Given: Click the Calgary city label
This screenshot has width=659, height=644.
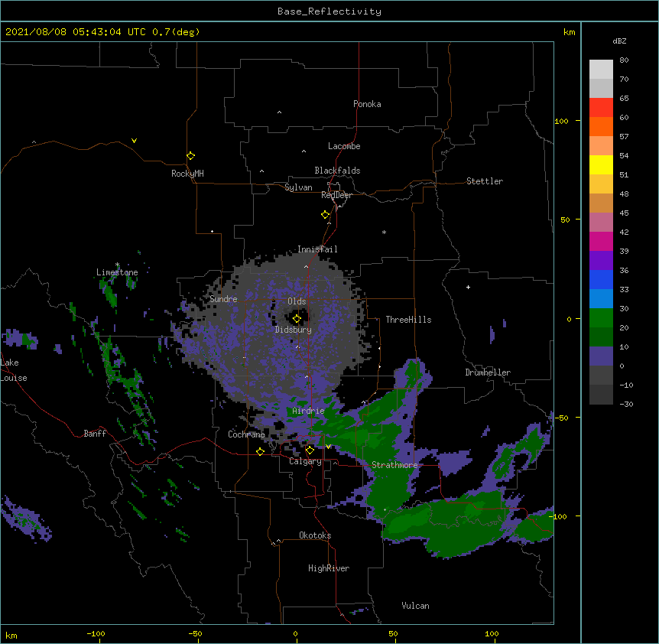Looking at the screenshot, I should click(305, 461).
